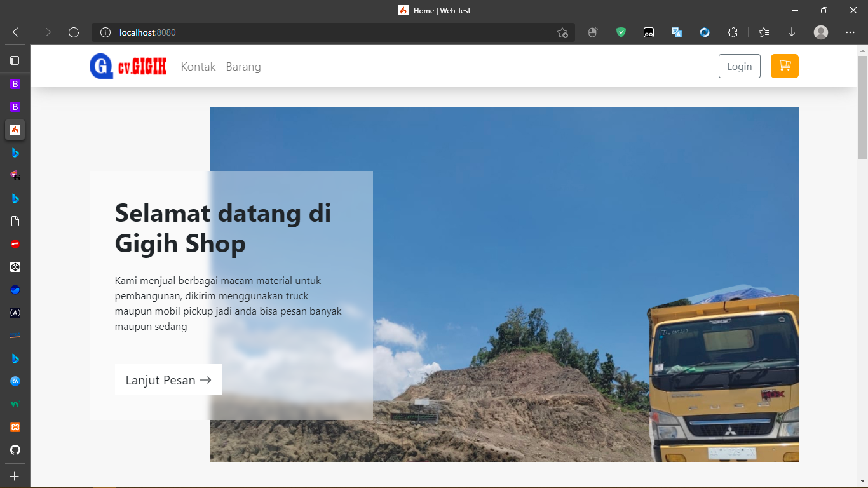Add a new app to the sidebar
The image size is (868, 488).
click(x=15, y=475)
